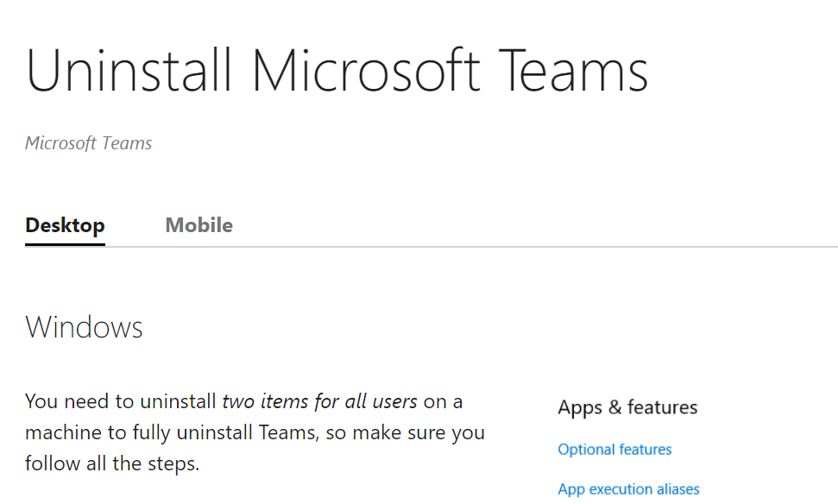Switch to the Mobile tab
838x504 pixels.
tap(198, 226)
